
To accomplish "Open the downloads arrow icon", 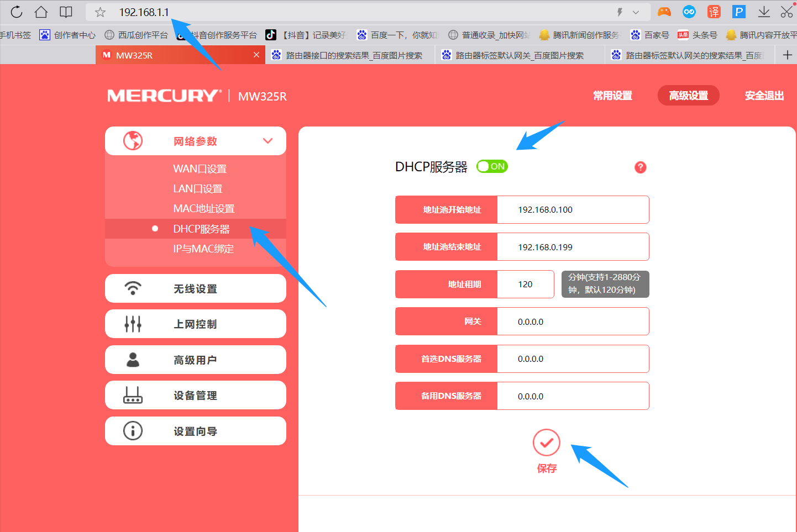I will pyautogui.click(x=764, y=12).
